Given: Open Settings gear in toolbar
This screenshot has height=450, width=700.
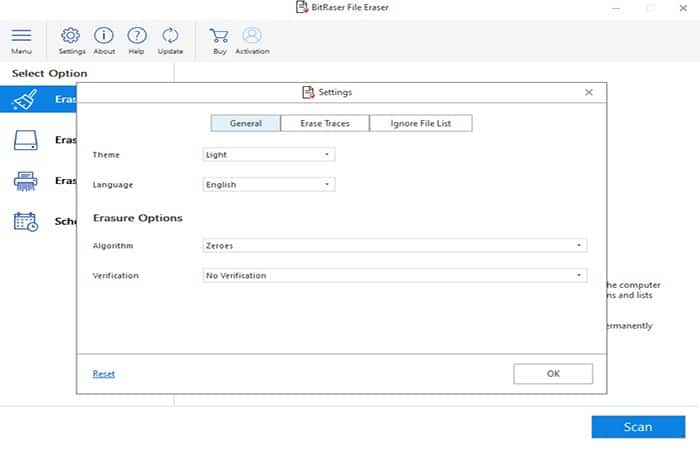Looking at the screenshot, I should point(71,35).
